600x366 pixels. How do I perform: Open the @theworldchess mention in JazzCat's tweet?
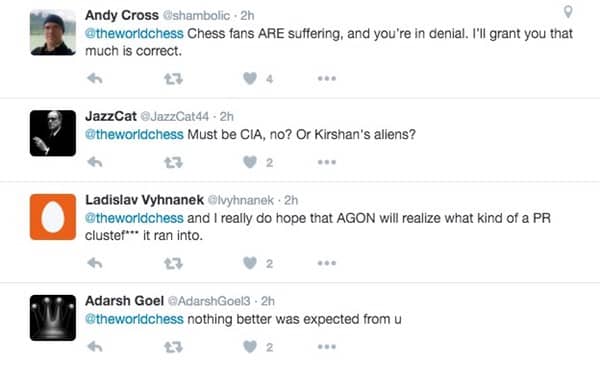[x=134, y=135]
